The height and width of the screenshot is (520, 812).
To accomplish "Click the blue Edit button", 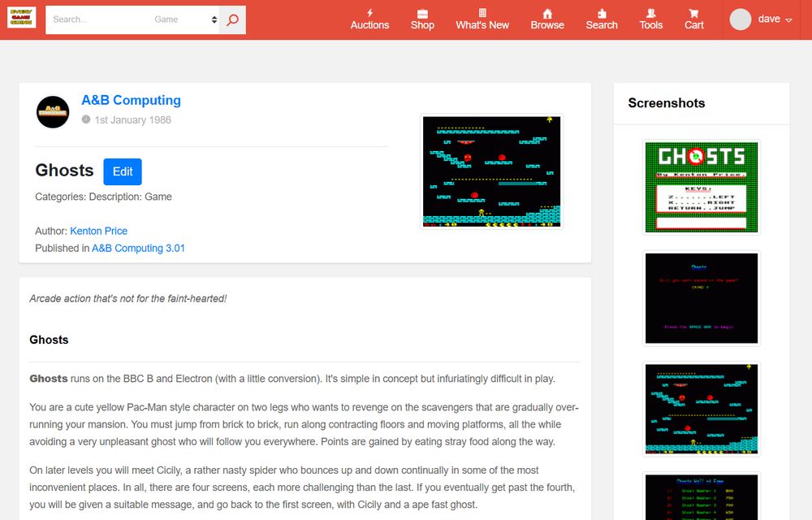I will tap(123, 171).
